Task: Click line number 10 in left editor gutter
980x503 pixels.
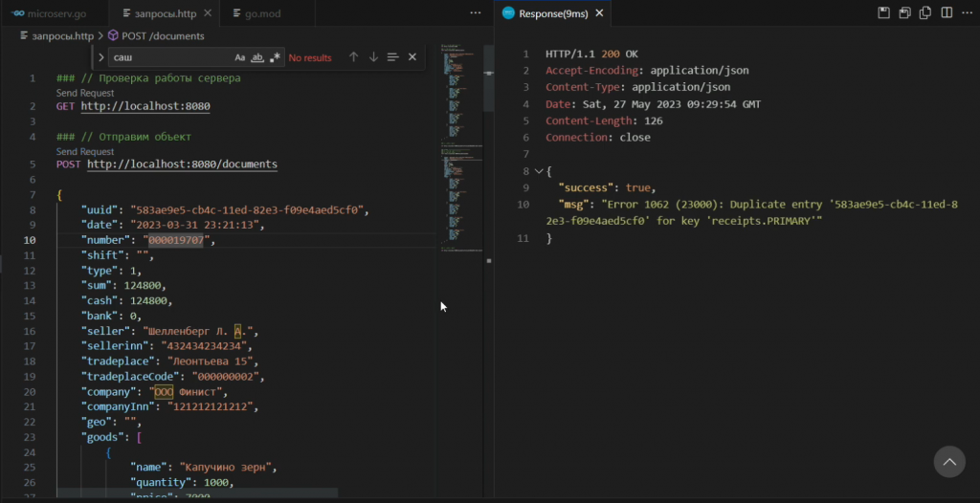Action: (30, 241)
